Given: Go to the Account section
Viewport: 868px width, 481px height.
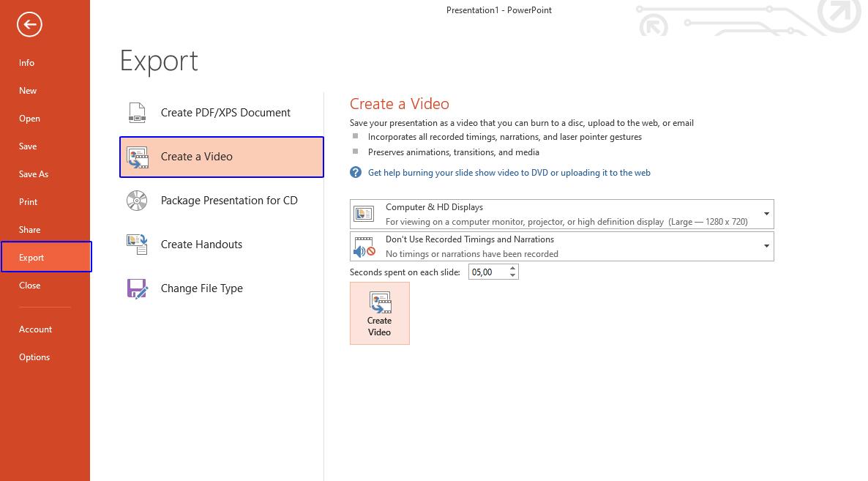Looking at the screenshot, I should [x=35, y=329].
